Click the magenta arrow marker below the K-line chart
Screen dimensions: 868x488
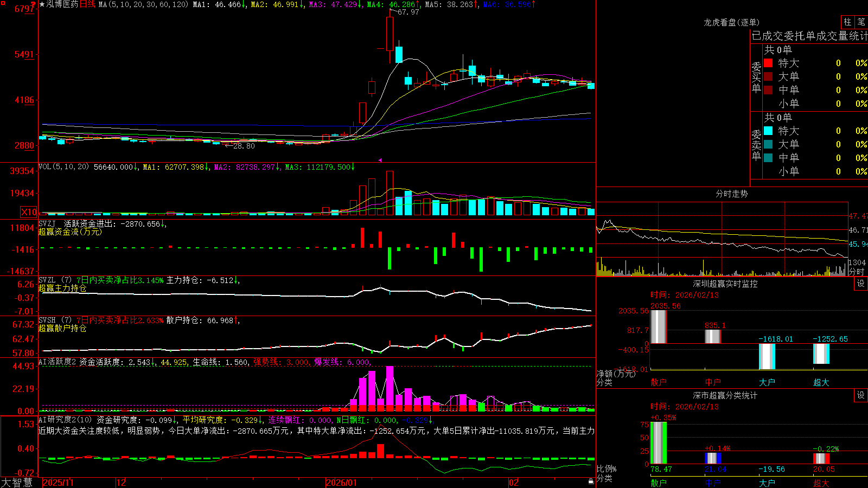click(380, 160)
